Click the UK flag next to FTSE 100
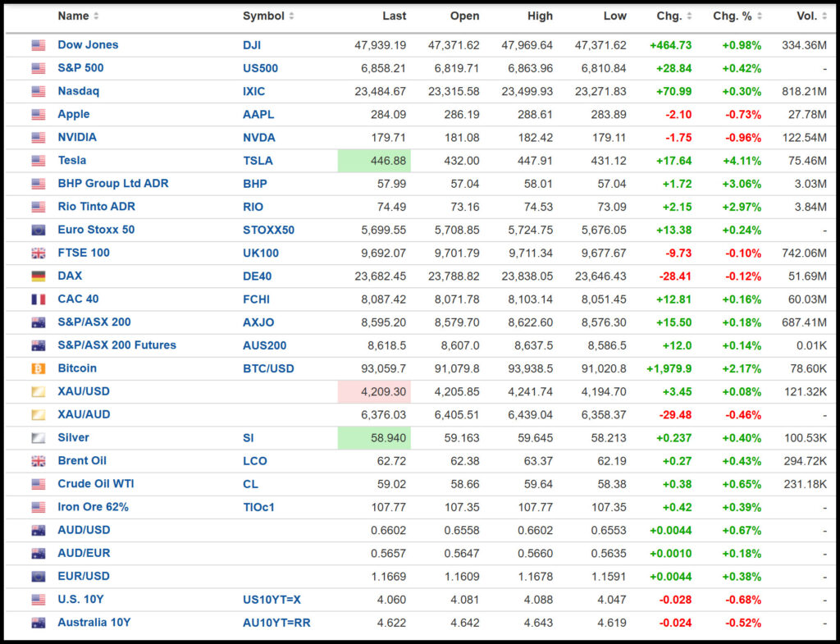Image resolution: width=840 pixels, height=644 pixels. [39, 253]
